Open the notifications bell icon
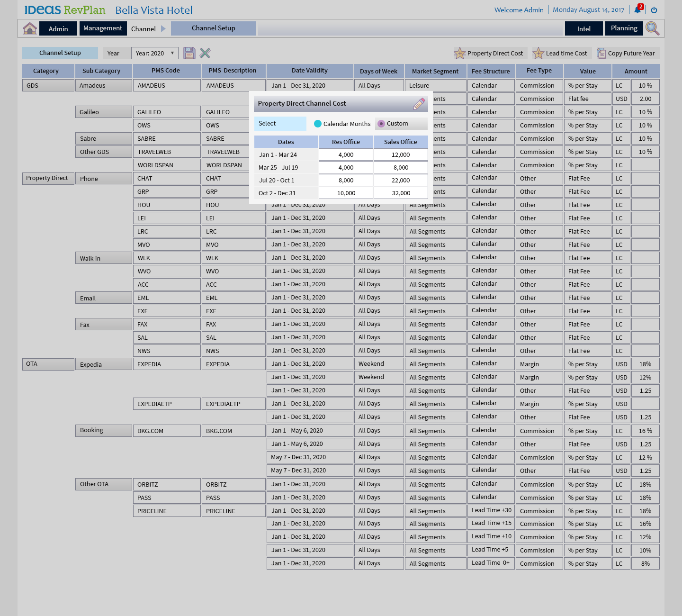Screen dimensions: 682x616 638,10
